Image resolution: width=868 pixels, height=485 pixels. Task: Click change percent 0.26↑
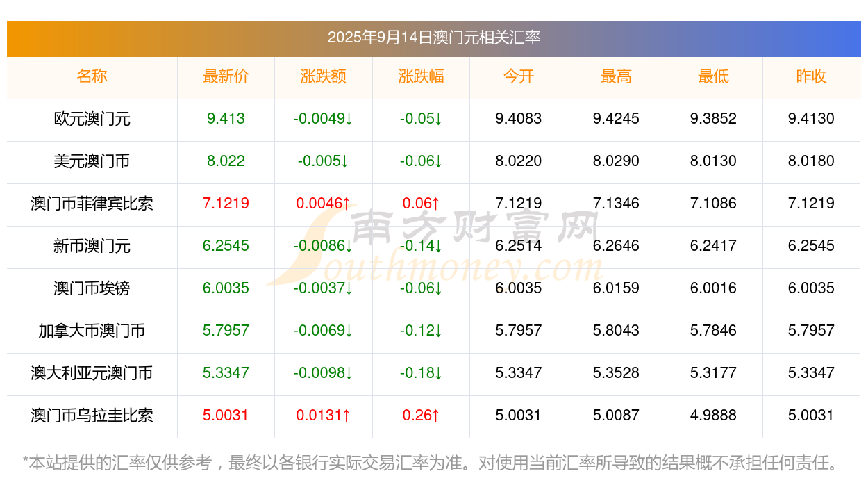(x=421, y=416)
